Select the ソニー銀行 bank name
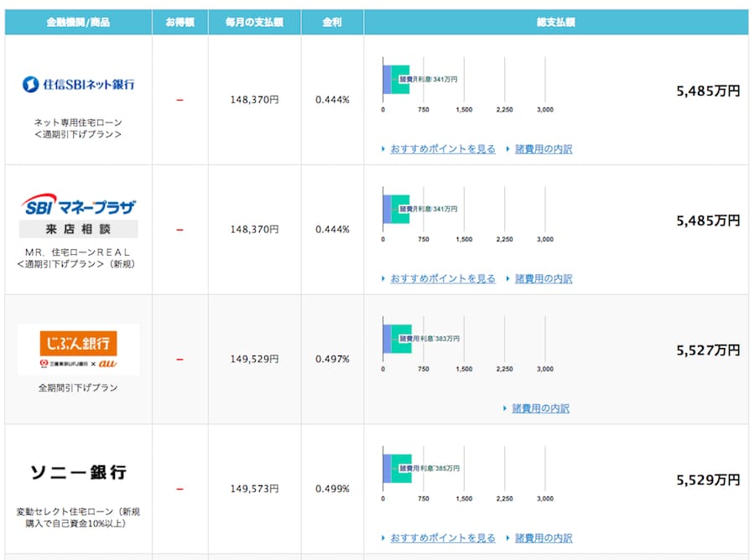The height and width of the screenshot is (560, 755). pos(77,472)
